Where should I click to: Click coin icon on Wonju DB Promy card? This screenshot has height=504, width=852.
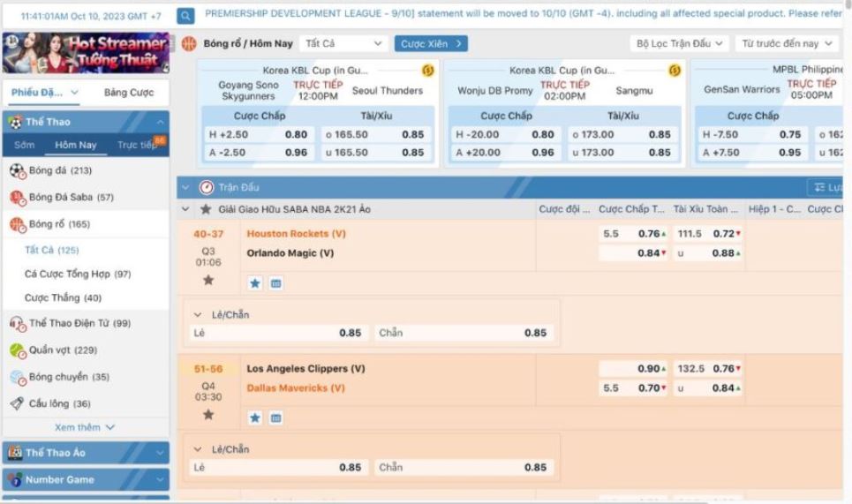coord(675,70)
